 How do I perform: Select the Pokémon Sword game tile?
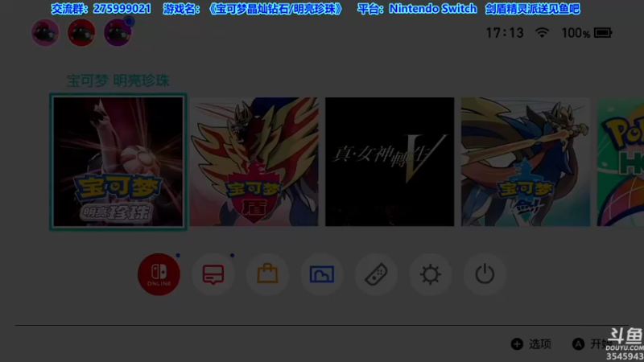click(x=526, y=162)
